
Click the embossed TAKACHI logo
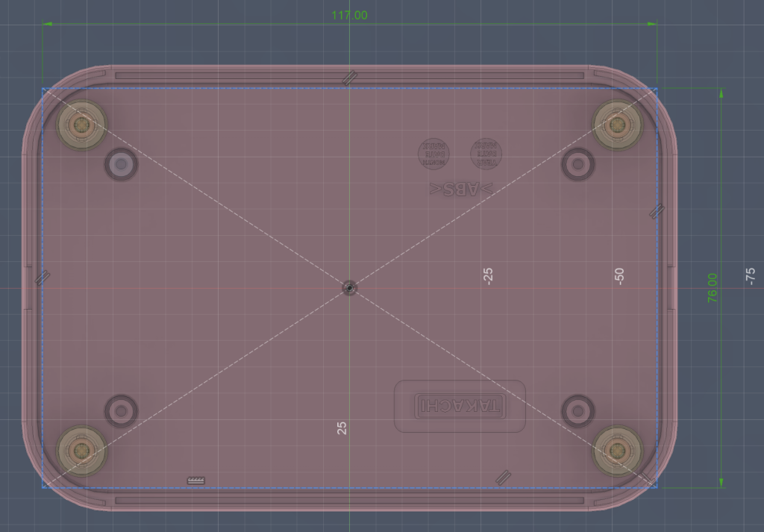[460, 406]
